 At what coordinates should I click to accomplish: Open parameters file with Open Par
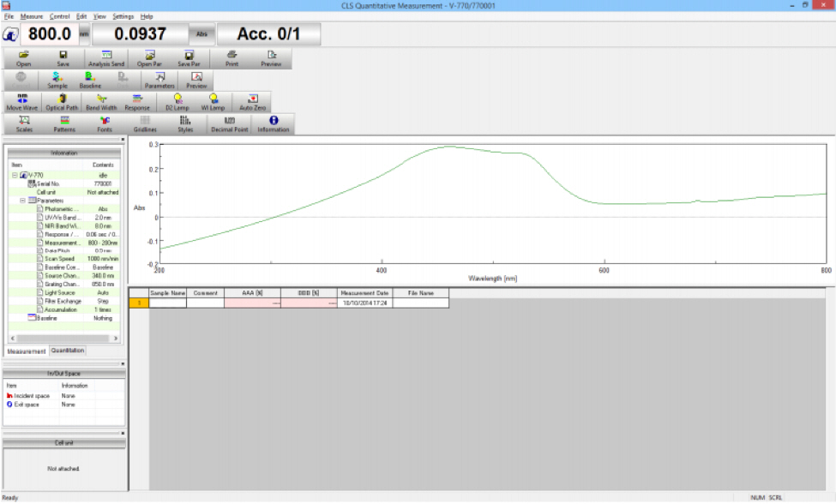[x=147, y=58]
